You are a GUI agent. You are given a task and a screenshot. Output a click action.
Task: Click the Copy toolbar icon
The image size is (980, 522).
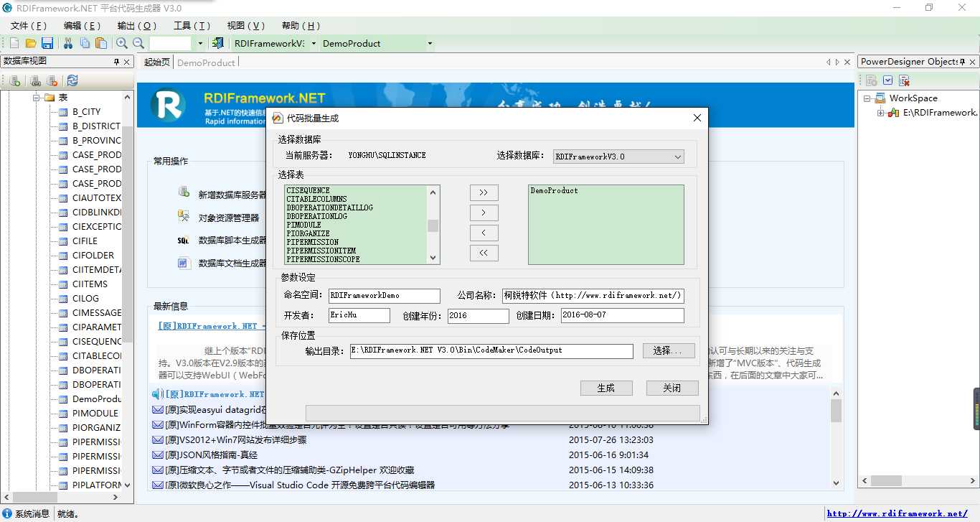pos(85,43)
